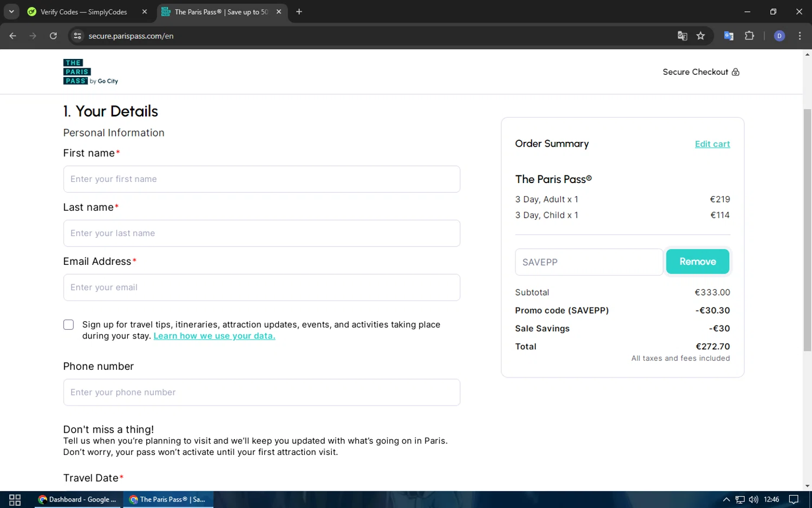This screenshot has width=812, height=508.
Task: Focus the Last name field
Action: [261, 233]
